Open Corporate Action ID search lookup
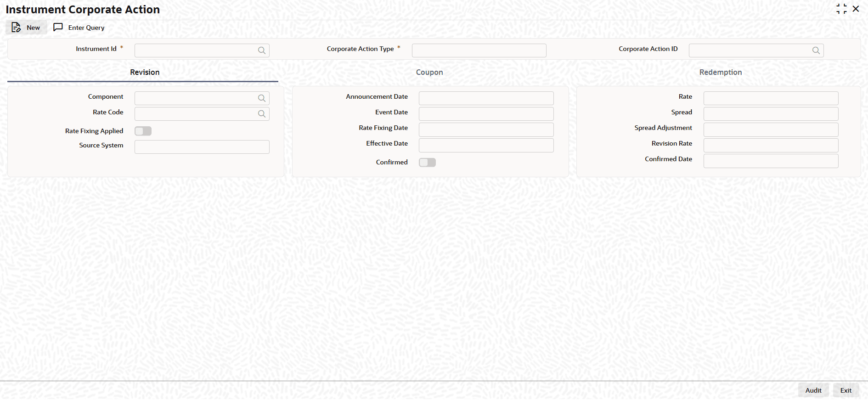The width and height of the screenshot is (868, 400). (x=816, y=51)
